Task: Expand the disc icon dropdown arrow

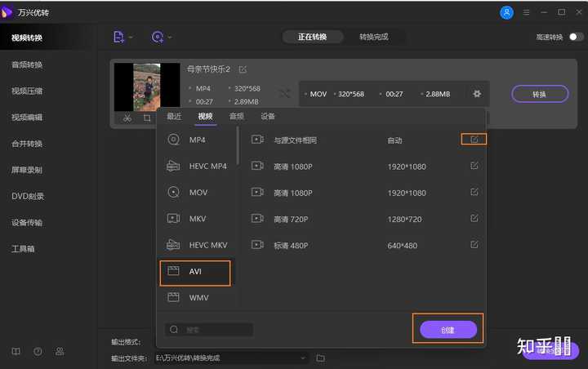Action: pos(170,37)
